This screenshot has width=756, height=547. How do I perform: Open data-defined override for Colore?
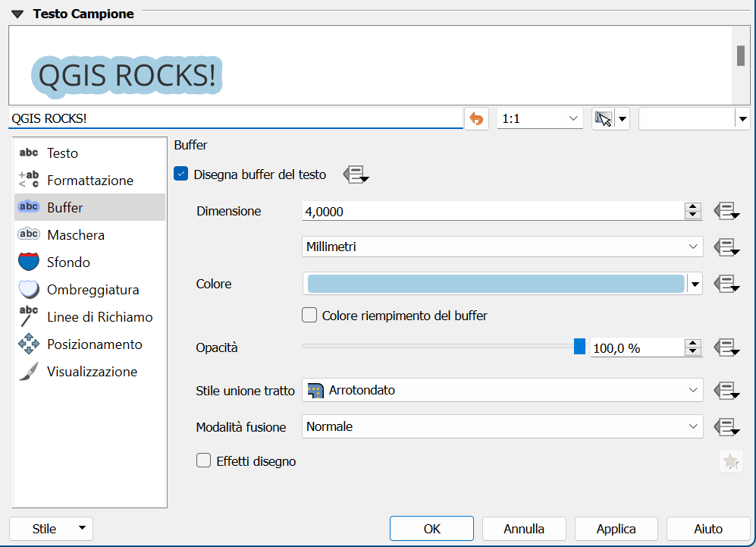[726, 284]
